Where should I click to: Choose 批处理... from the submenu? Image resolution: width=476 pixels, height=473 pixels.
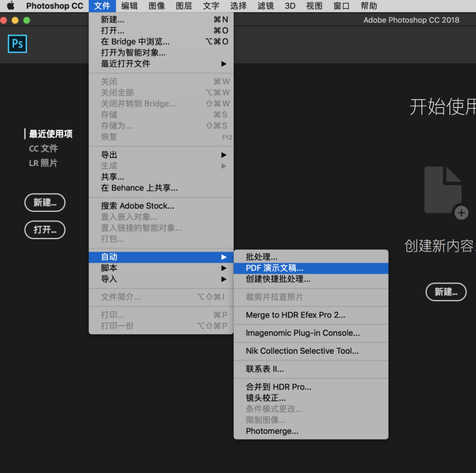click(x=311, y=257)
